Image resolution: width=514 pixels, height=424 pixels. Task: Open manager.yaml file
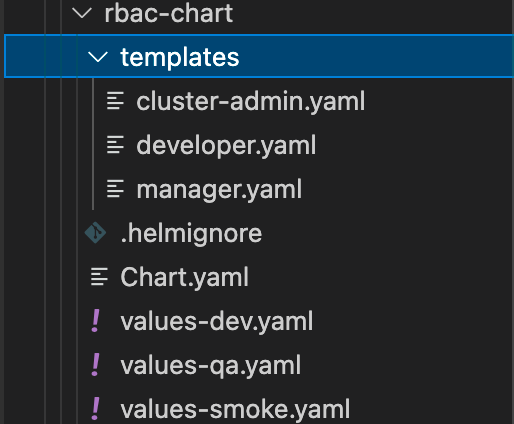click(x=219, y=190)
